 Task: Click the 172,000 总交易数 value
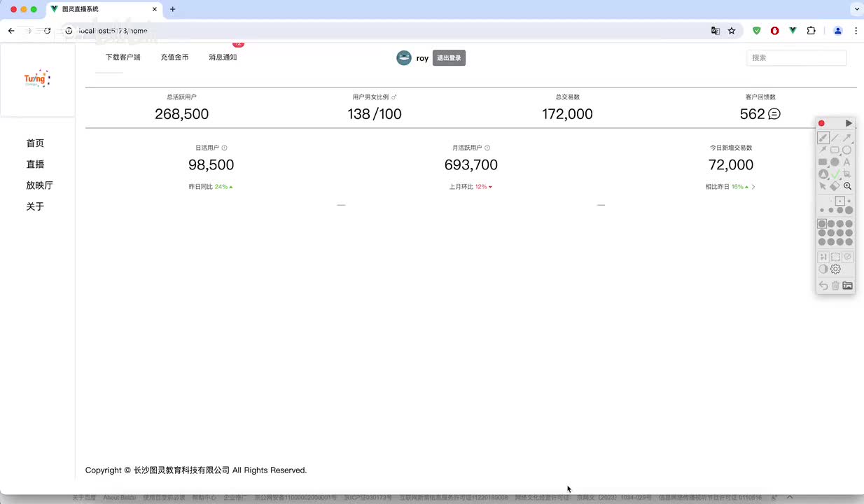pos(567,114)
